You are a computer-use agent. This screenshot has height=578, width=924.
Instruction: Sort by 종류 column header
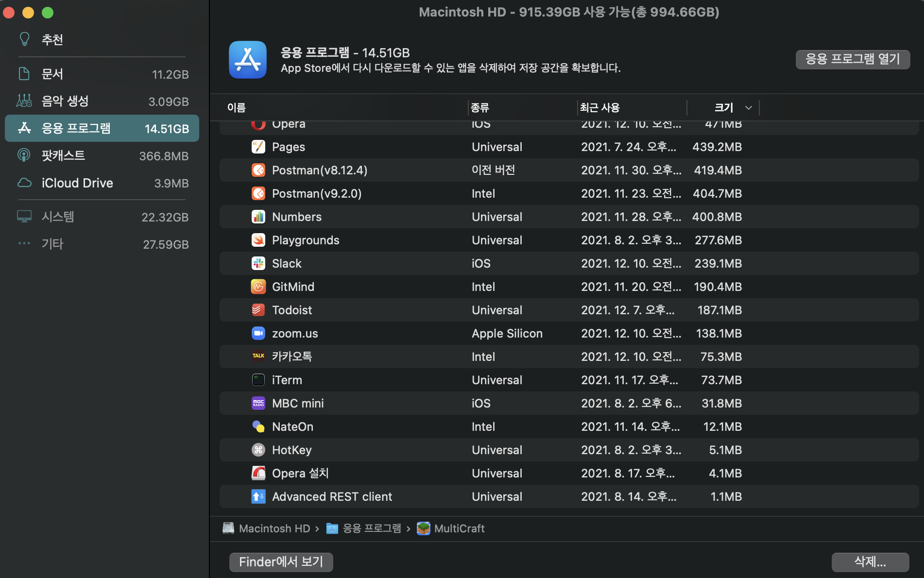(480, 107)
